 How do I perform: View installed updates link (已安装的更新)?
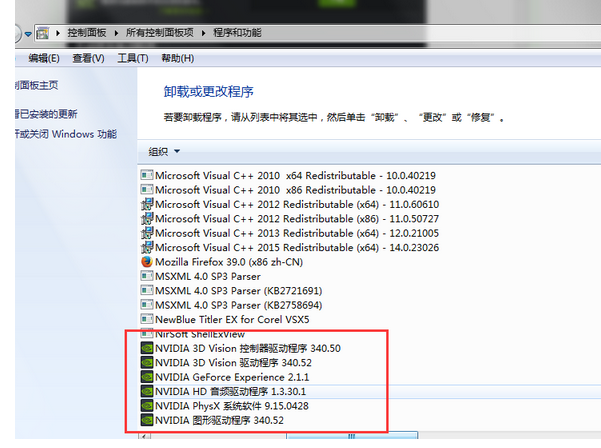pos(46,114)
